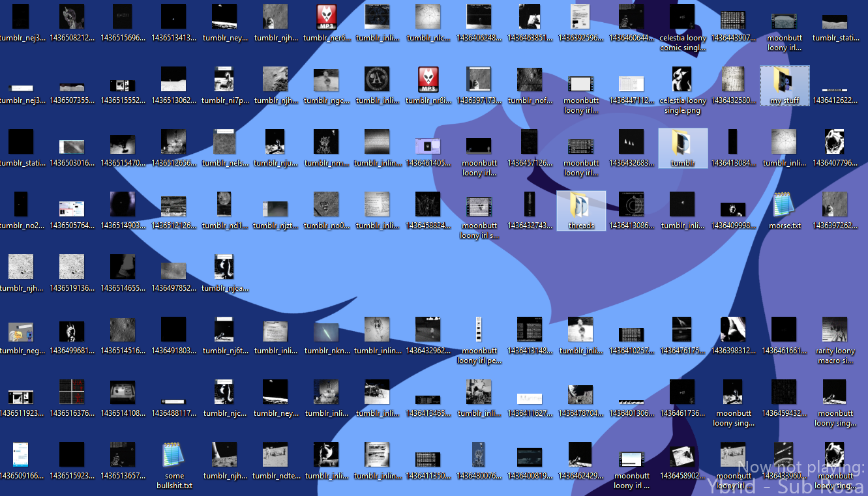Select the 1436406248 image thumbnail

pyautogui.click(x=479, y=16)
